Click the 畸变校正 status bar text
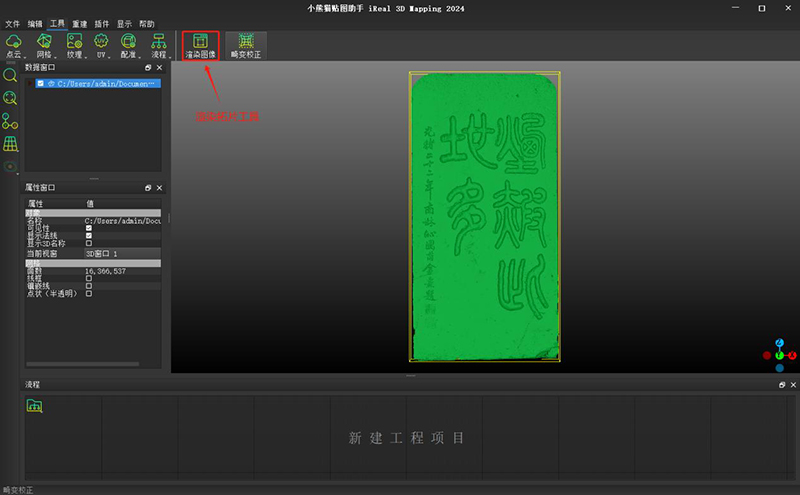Screen dimensions: 800x495 click(x=18, y=490)
